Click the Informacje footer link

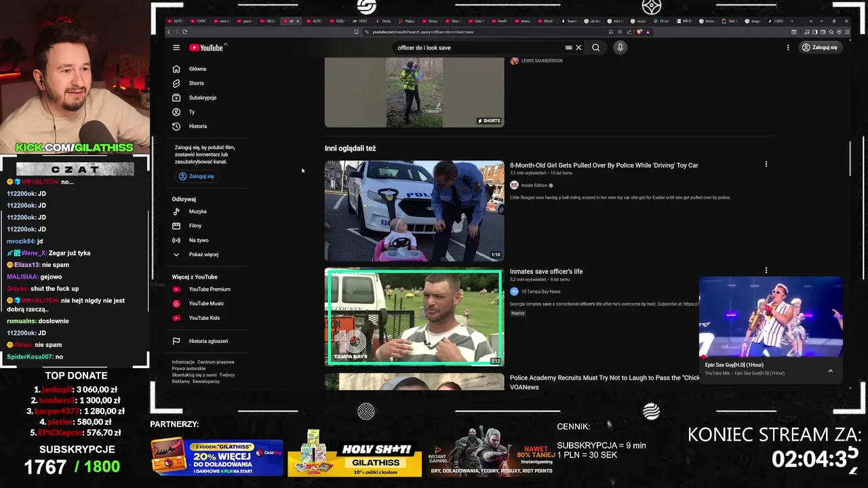pyautogui.click(x=183, y=362)
